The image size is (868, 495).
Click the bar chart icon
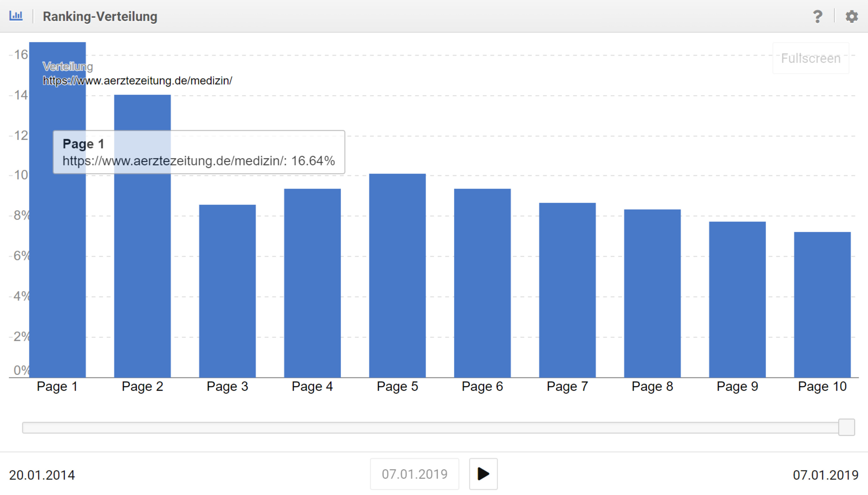16,16
